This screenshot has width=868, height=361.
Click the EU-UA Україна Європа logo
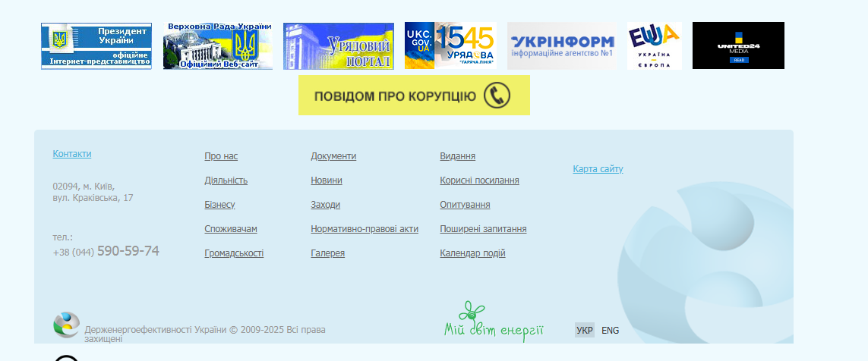[654, 46]
